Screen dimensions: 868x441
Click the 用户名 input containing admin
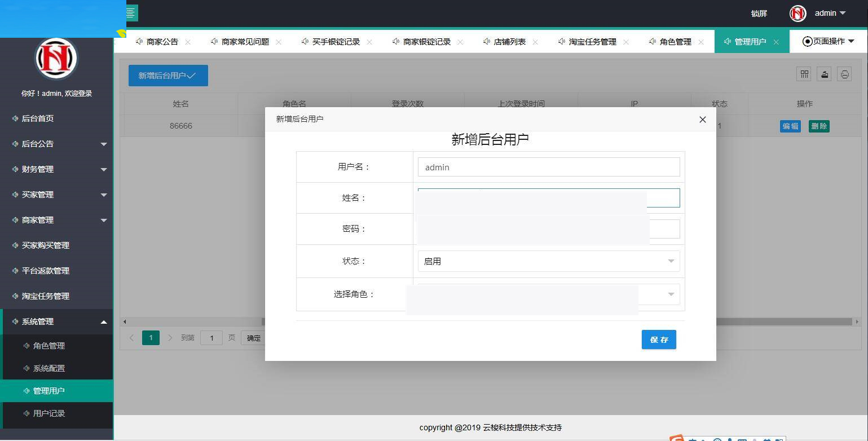pos(548,166)
